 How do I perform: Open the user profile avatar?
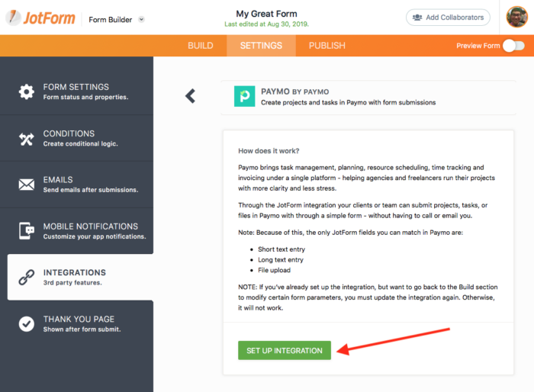pos(516,17)
